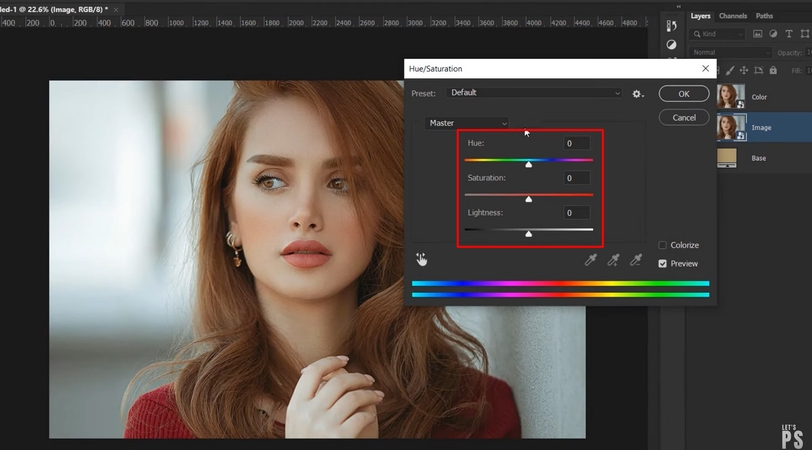This screenshot has height=450, width=812.
Task: Select the layer named Color
Action: coord(759,97)
